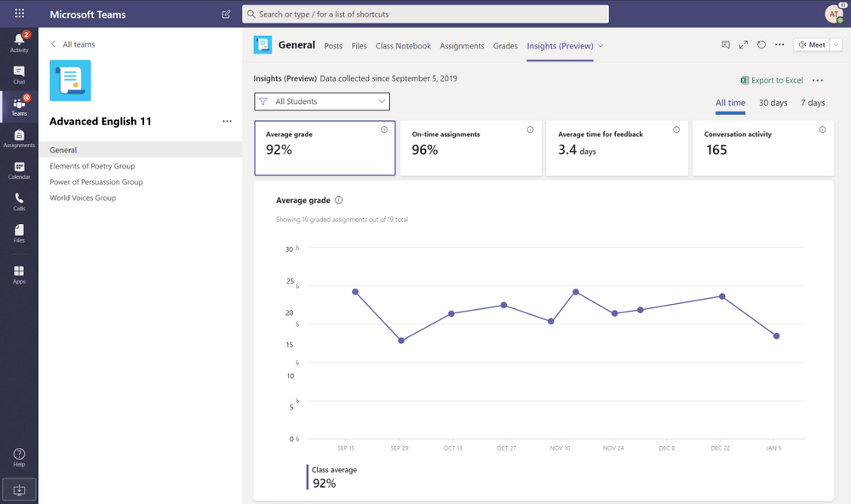This screenshot has height=504, width=851.
Task: Switch to the Class Notebook tab
Action: pos(403,46)
